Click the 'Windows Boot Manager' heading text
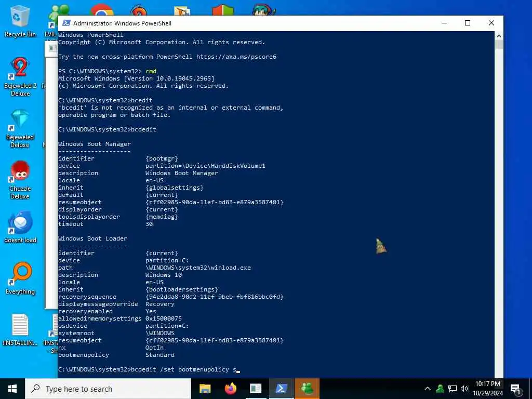The width and height of the screenshot is (532, 399). 95,144
